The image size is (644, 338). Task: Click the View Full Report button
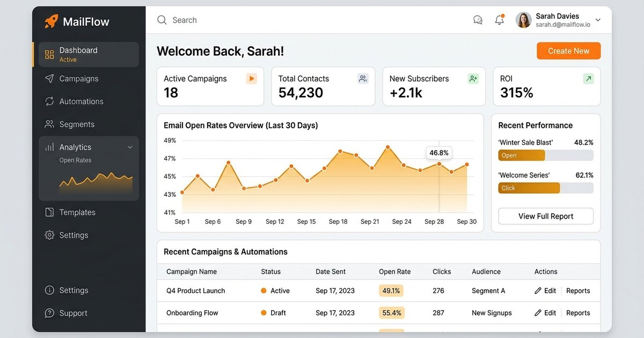pyautogui.click(x=546, y=216)
